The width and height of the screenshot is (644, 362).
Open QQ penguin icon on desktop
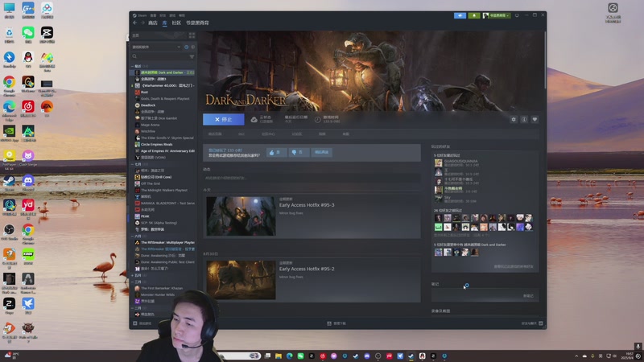28,57
